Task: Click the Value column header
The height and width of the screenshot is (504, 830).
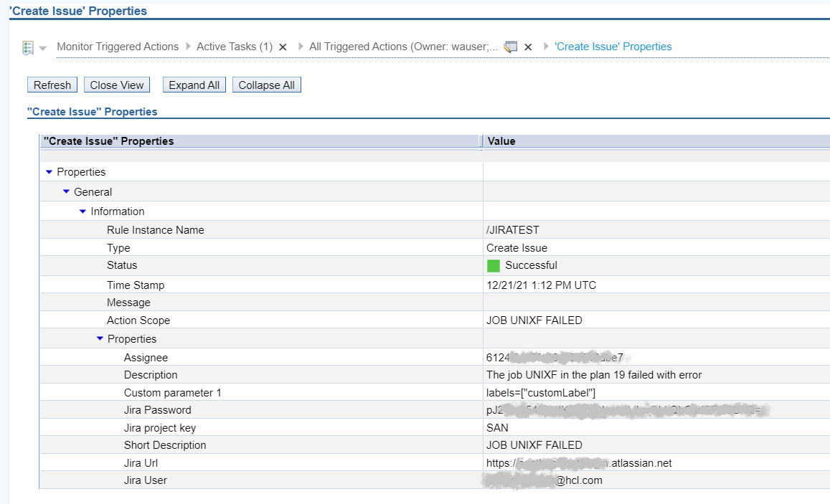Action: (x=502, y=141)
